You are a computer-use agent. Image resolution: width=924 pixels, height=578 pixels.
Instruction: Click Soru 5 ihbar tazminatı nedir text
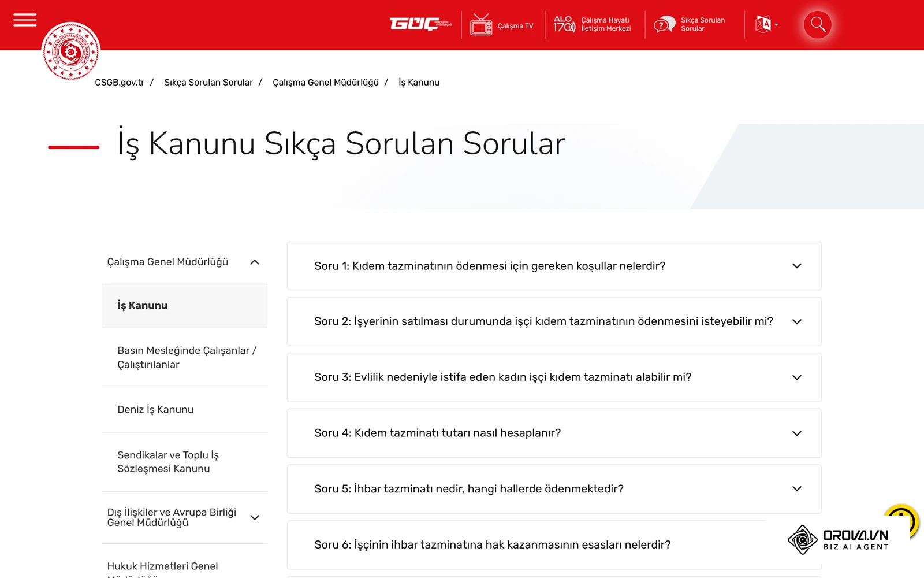tap(469, 489)
